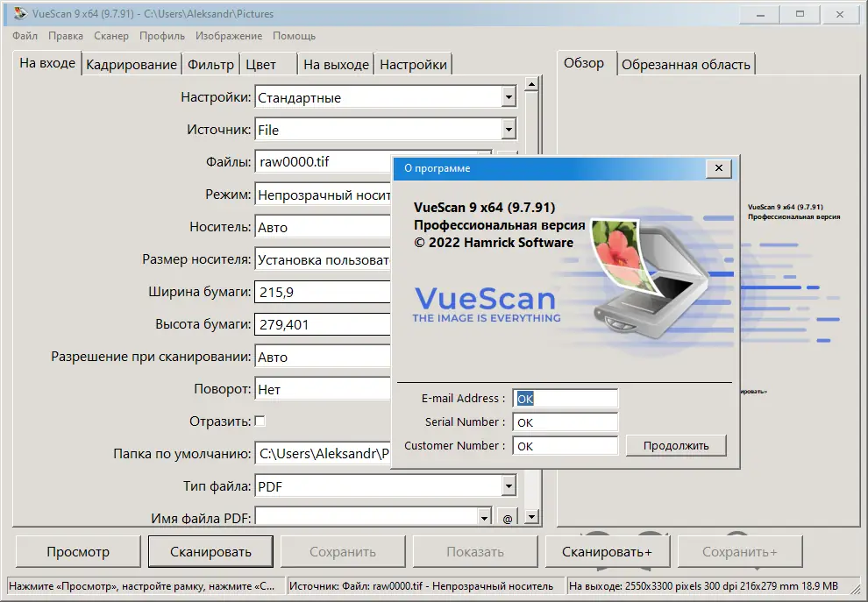Switch to the Настройки tab

click(413, 65)
